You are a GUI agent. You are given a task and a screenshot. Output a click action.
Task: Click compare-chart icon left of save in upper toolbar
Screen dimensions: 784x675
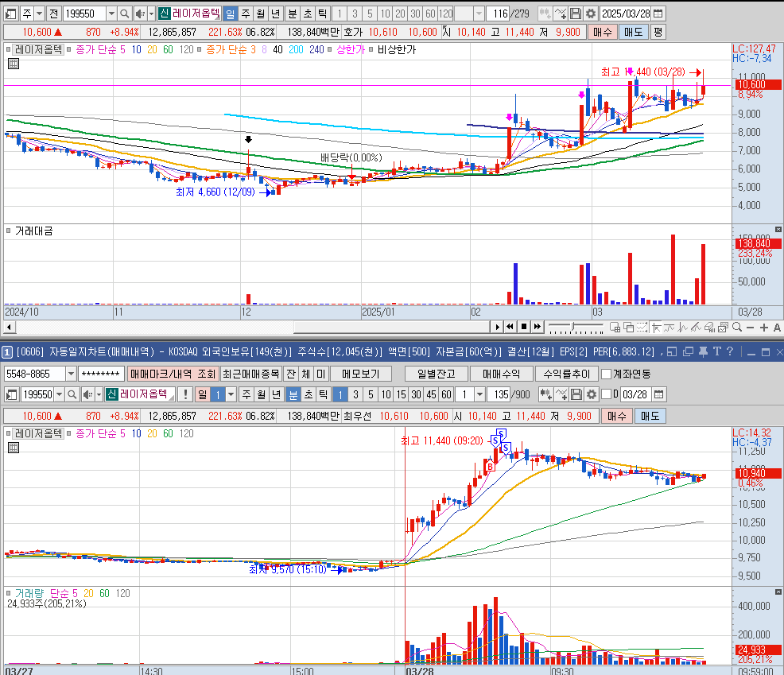[561, 14]
